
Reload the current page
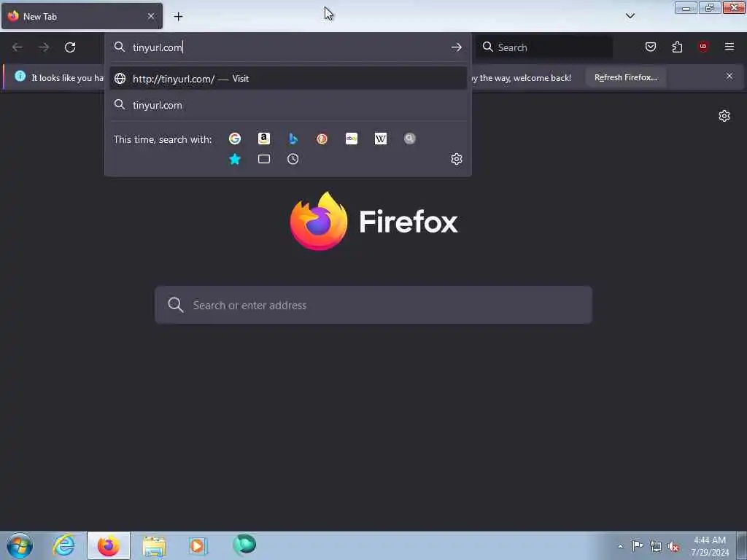pyautogui.click(x=70, y=47)
